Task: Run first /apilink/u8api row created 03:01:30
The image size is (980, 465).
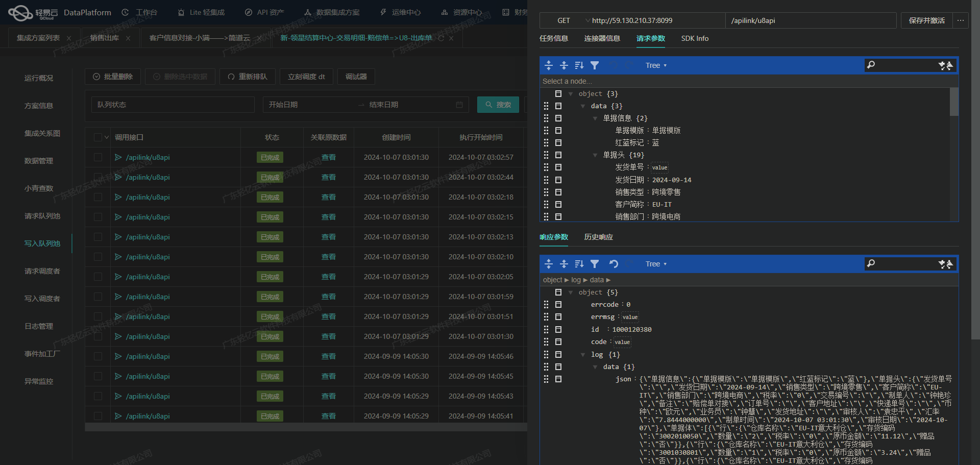Action: [x=118, y=157]
